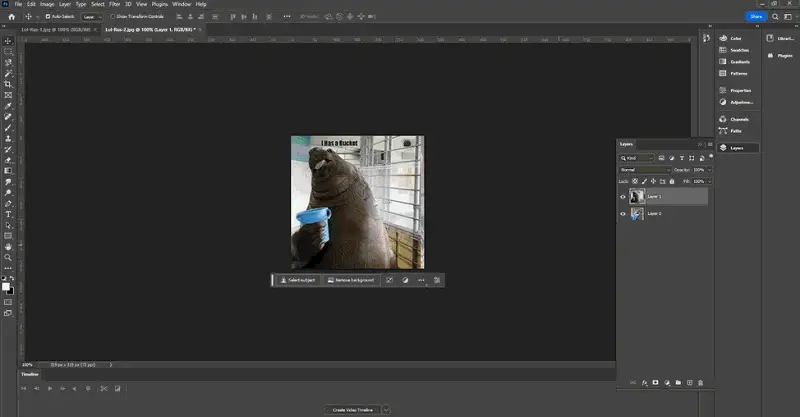Image resolution: width=800 pixels, height=417 pixels.
Task: Hide Layer 1 with its eye icon
Action: pyautogui.click(x=622, y=197)
